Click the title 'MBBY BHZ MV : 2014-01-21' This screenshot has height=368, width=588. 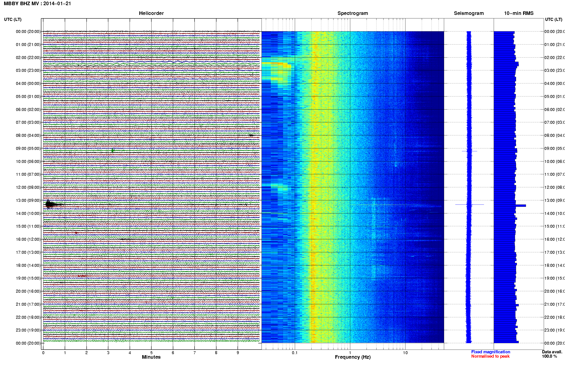point(37,4)
